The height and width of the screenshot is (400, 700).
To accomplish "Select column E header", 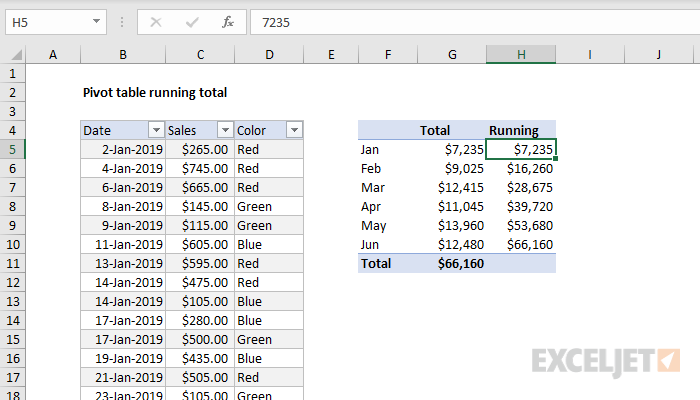I will (331, 55).
